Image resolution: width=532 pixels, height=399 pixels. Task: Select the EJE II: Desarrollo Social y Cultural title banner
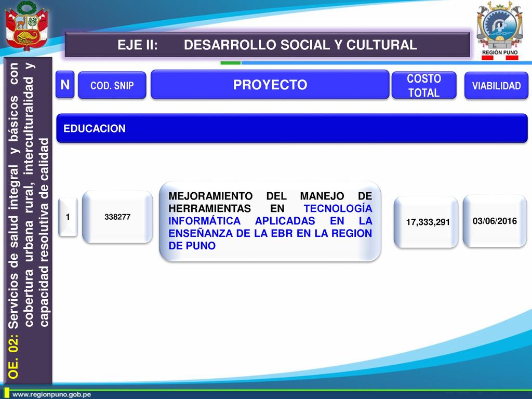pyautogui.click(x=268, y=45)
